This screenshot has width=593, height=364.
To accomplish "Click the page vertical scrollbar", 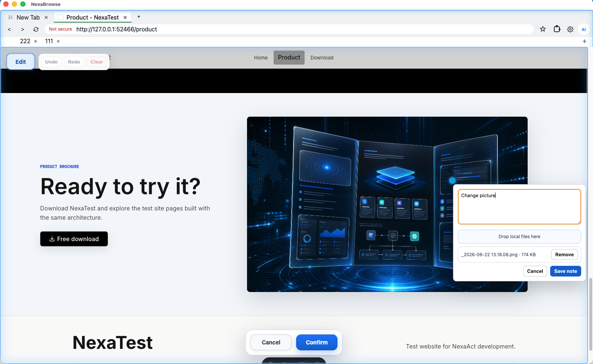I will 590,314.
